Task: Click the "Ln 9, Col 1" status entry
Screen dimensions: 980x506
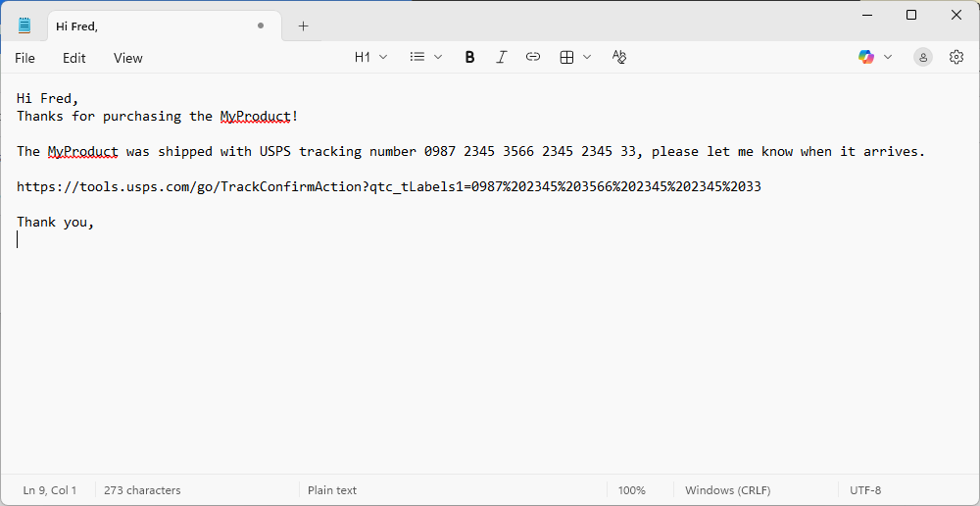Action: (x=50, y=490)
